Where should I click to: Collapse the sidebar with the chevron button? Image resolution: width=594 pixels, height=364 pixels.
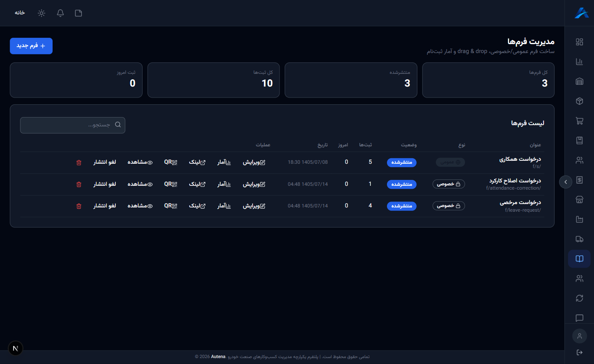(x=566, y=182)
